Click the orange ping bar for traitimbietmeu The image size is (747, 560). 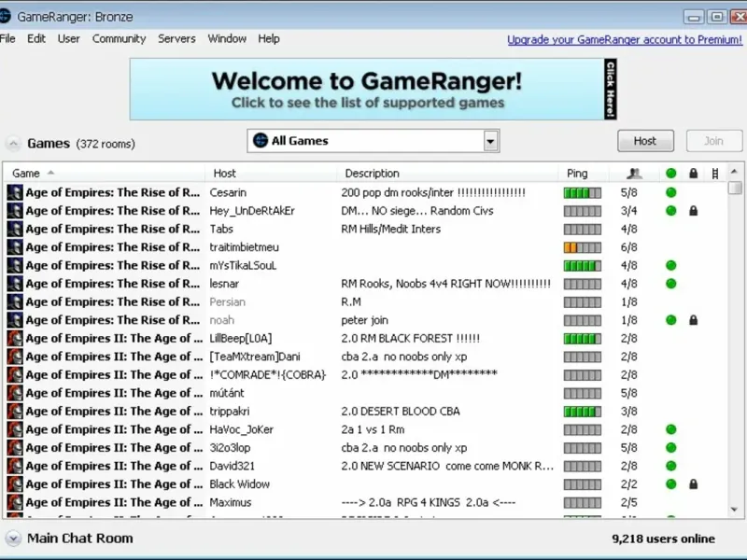(582, 247)
